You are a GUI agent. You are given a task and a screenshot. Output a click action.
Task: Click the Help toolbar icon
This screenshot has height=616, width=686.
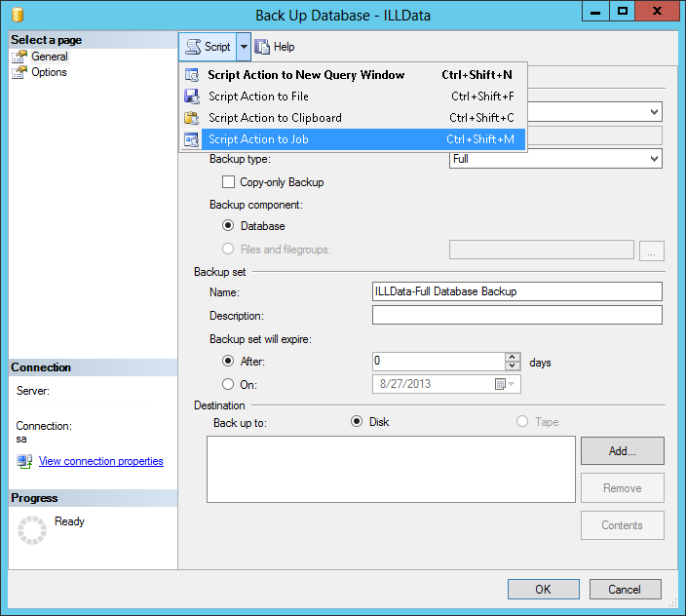pyautogui.click(x=262, y=47)
